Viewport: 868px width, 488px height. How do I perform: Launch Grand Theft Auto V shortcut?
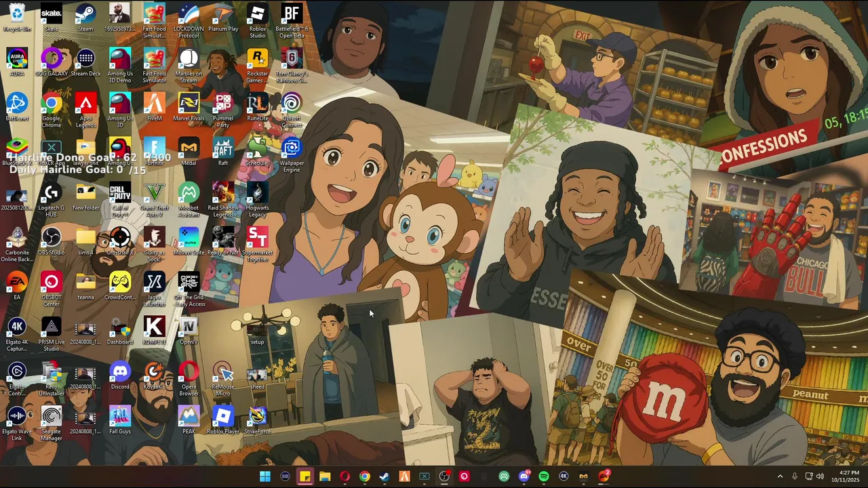(x=155, y=200)
